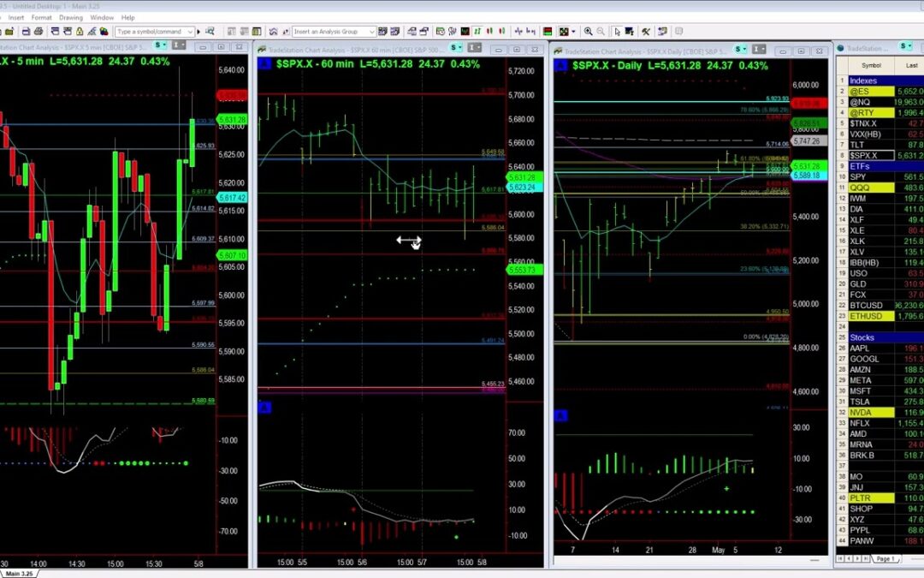Switch to Page 1 tab in RadarScreen

coord(885,558)
